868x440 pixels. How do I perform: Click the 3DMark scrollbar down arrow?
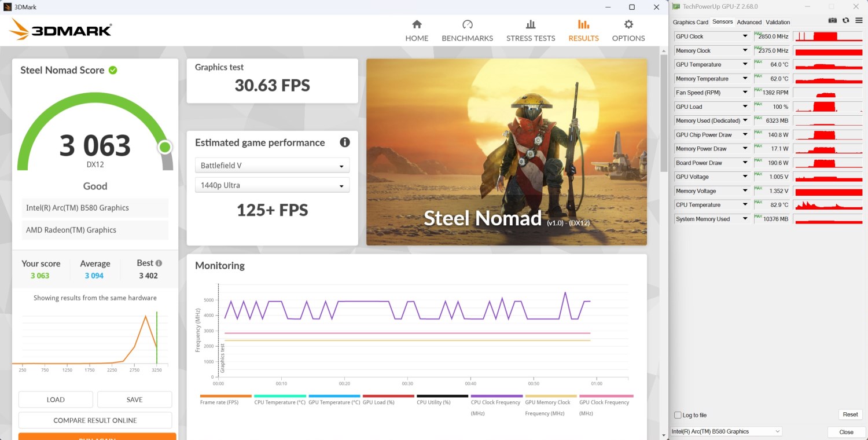coord(664,435)
